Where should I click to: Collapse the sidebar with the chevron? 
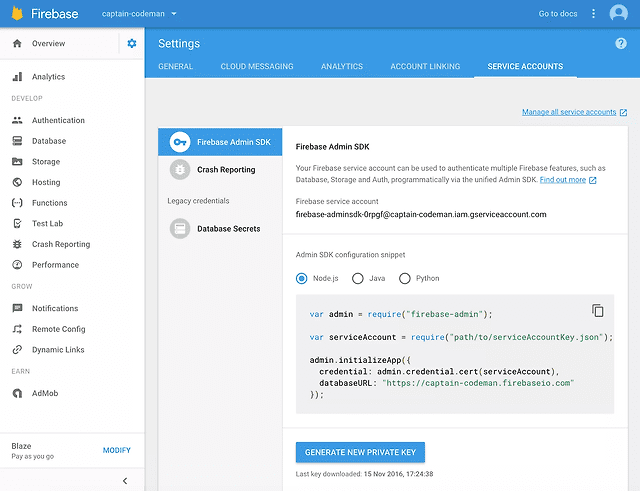[124, 481]
